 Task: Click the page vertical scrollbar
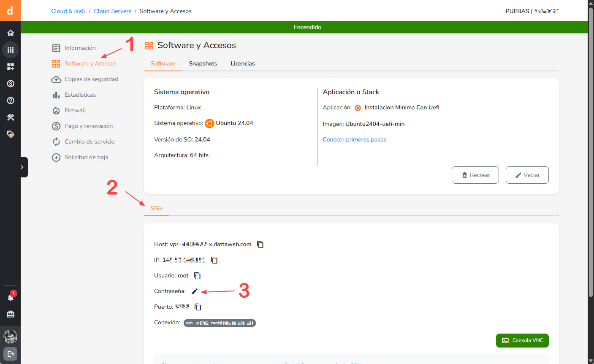click(591, 152)
